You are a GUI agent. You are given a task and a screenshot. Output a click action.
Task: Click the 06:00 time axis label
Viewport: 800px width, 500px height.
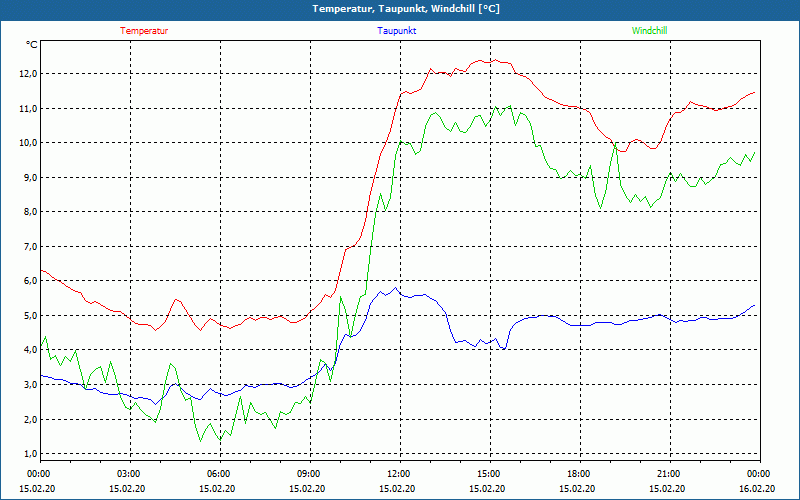pyautogui.click(x=218, y=473)
